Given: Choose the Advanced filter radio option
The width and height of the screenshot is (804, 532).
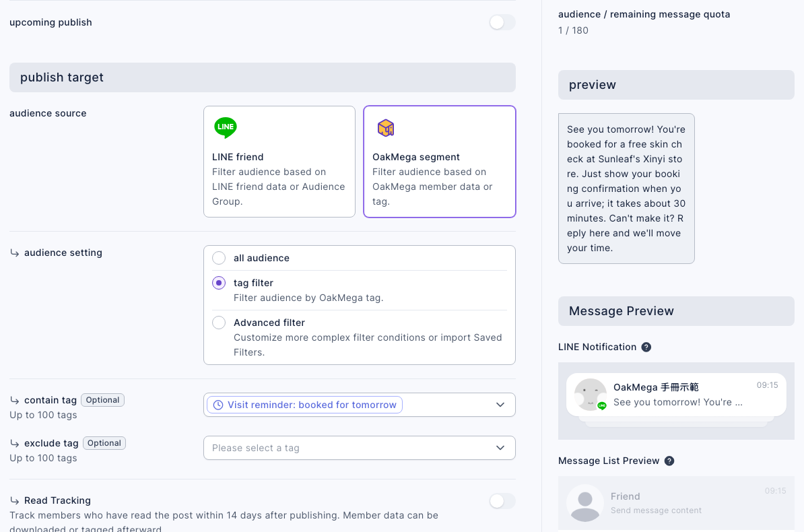Looking at the screenshot, I should click(219, 323).
